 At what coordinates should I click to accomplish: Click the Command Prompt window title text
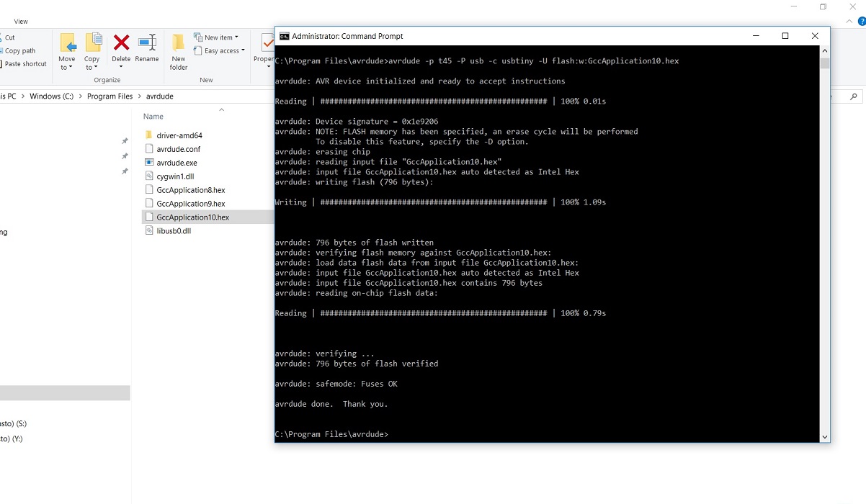pos(347,36)
